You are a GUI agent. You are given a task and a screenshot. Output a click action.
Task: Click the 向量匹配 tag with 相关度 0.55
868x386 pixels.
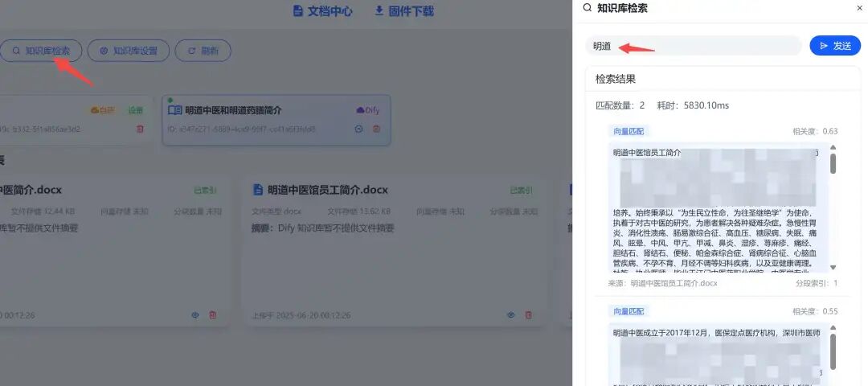(x=628, y=311)
